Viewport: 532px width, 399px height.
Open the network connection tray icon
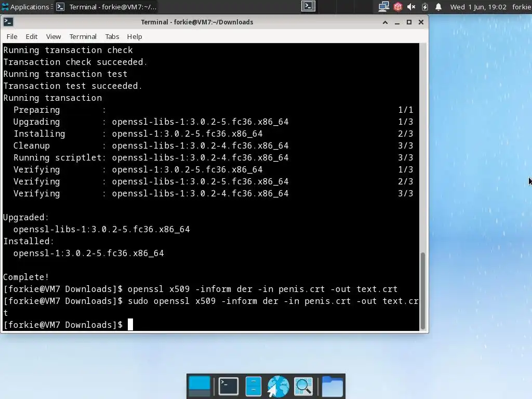click(x=384, y=7)
